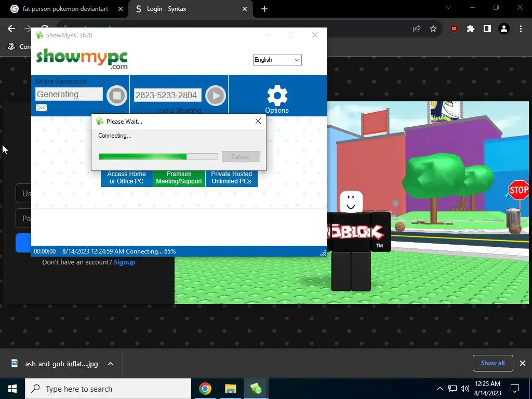
Task: Click the showmypc.com logo
Action: click(82, 59)
